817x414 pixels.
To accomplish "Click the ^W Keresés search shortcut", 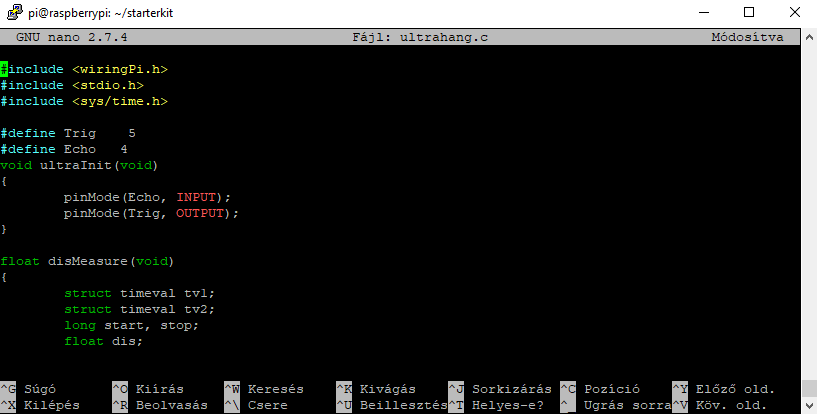I will (264, 389).
